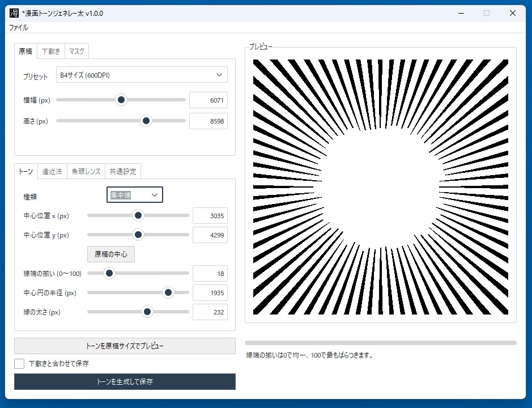
Task: Enable the 下敷きと合わせて保存 checkbox
Action: click(19, 364)
